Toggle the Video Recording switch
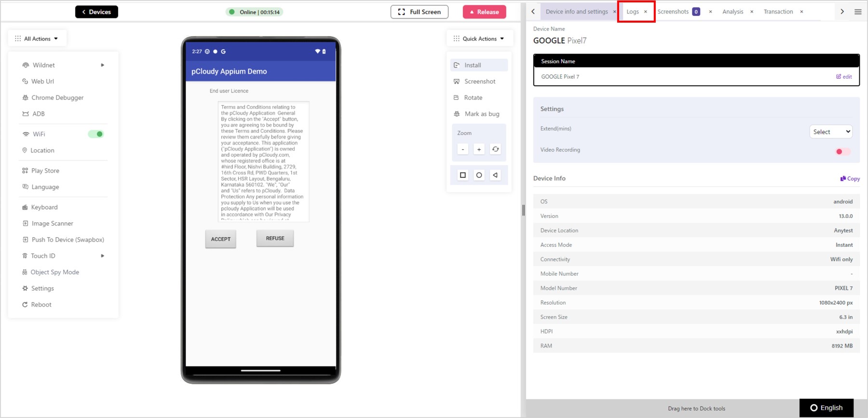The image size is (868, 418). [x=842, y=151]
